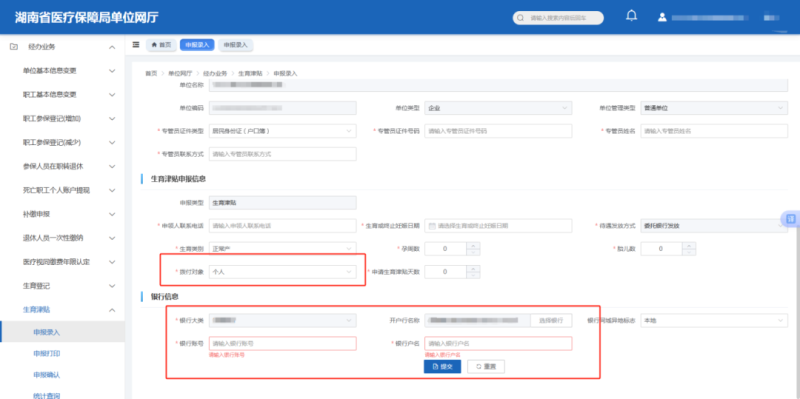The image size is (800, 399).
Task: Click the blue 提交 button
Action: (442, 366)
